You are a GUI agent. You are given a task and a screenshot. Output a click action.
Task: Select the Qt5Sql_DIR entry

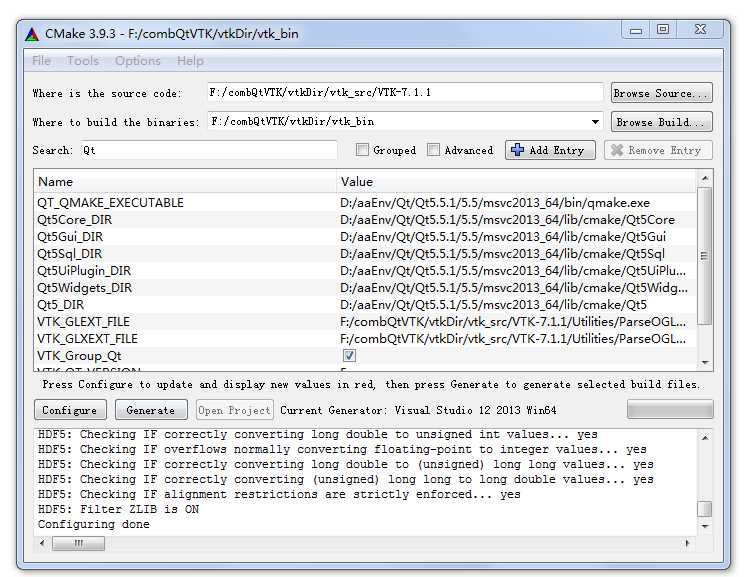[70, 253]
